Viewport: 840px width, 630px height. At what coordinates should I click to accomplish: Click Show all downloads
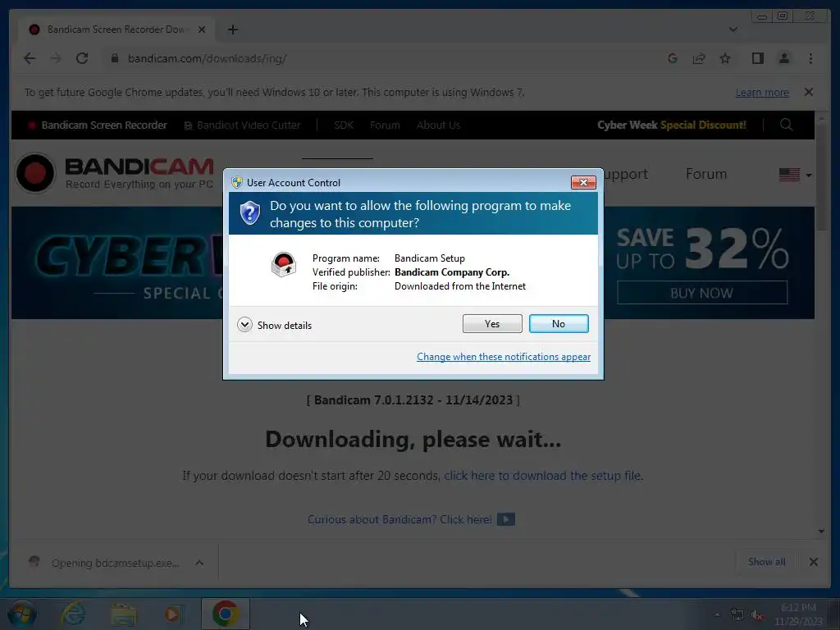[767, 562]
